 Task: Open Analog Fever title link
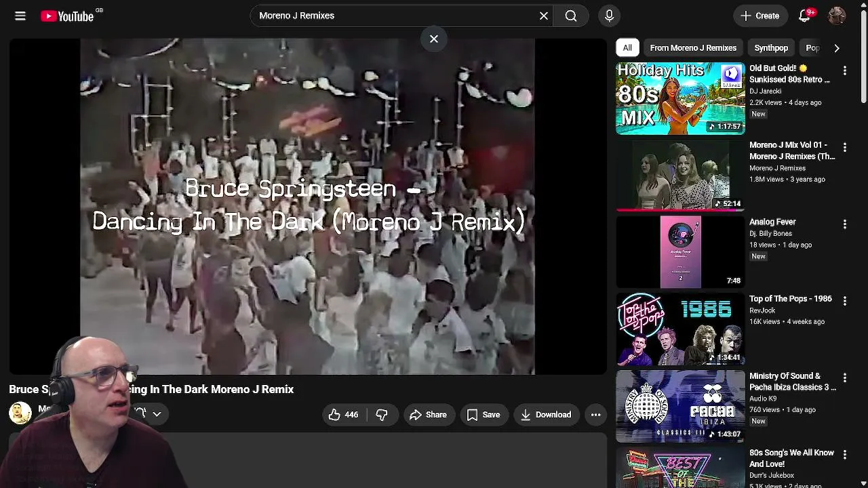click(x=772, y=222)
